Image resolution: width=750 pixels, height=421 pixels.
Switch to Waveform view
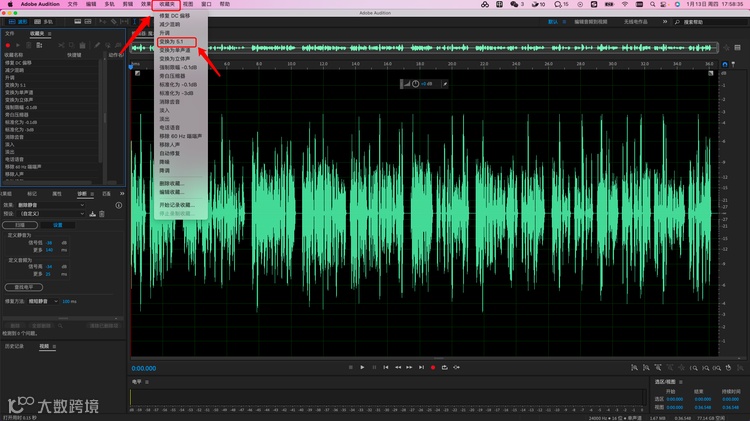pos(20,20)
